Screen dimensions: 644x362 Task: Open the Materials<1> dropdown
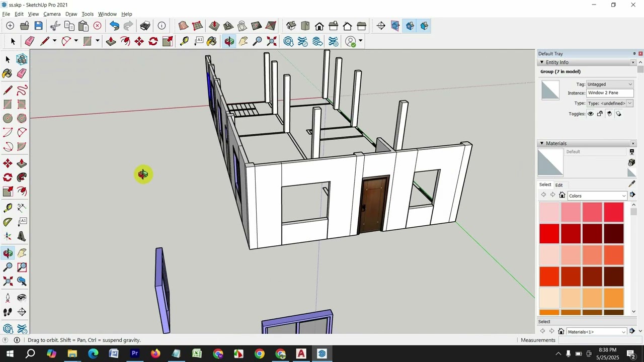pos(596,331)
